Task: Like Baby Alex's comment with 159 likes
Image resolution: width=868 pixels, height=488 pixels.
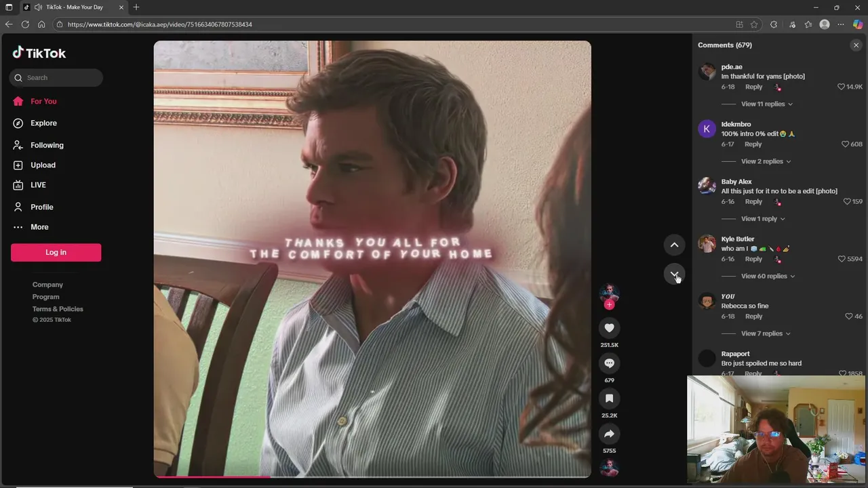Action: (x=846, y=201)
